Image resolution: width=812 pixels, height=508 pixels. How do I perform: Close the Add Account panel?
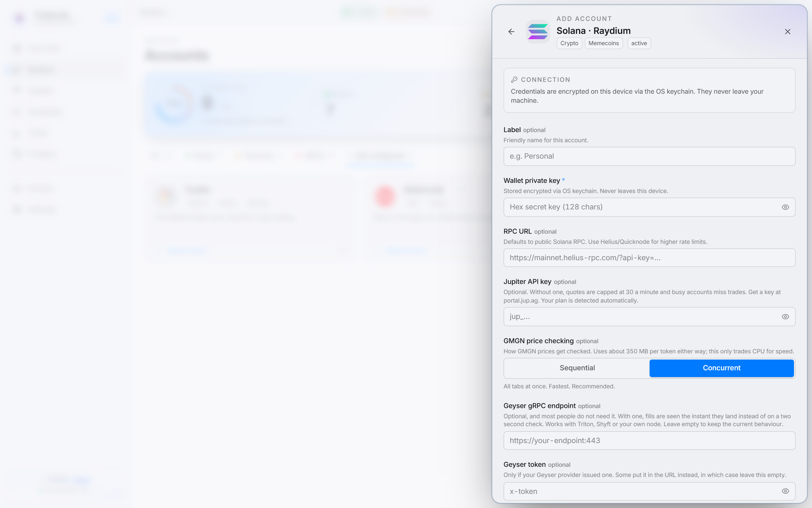[787, 32]
